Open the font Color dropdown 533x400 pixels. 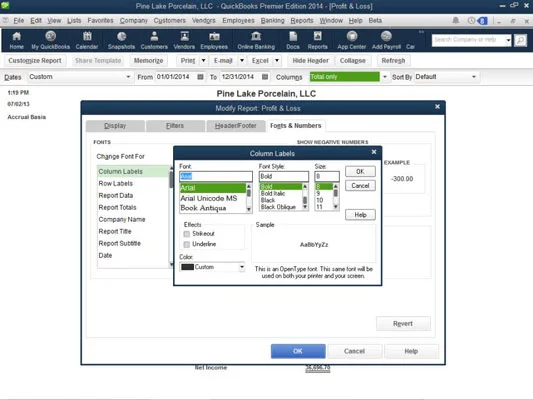point(242,267)
